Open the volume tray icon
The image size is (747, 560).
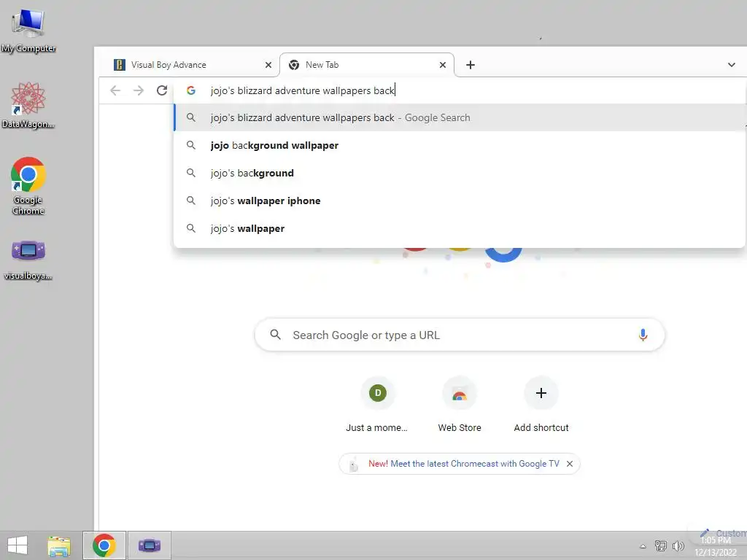pyautogui.click(x=678, y=545)
